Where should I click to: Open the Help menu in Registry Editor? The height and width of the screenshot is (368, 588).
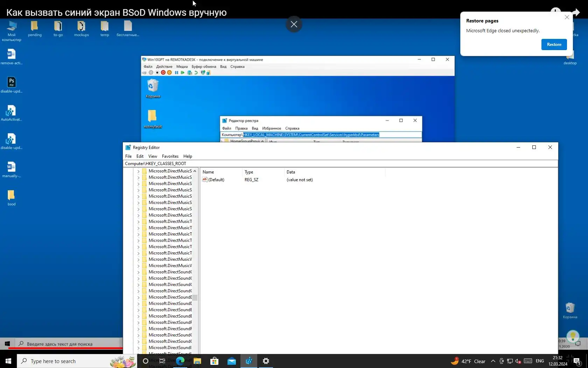[188, 156]
